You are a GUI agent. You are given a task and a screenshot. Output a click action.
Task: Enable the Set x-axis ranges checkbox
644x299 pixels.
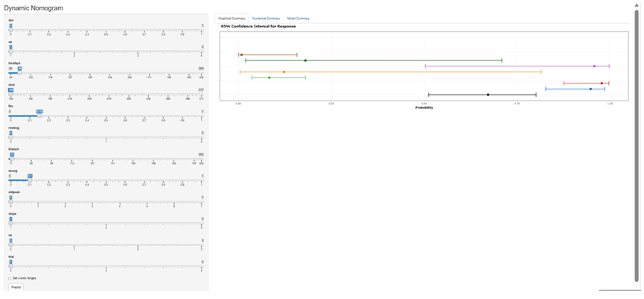(x=10, y=278)
